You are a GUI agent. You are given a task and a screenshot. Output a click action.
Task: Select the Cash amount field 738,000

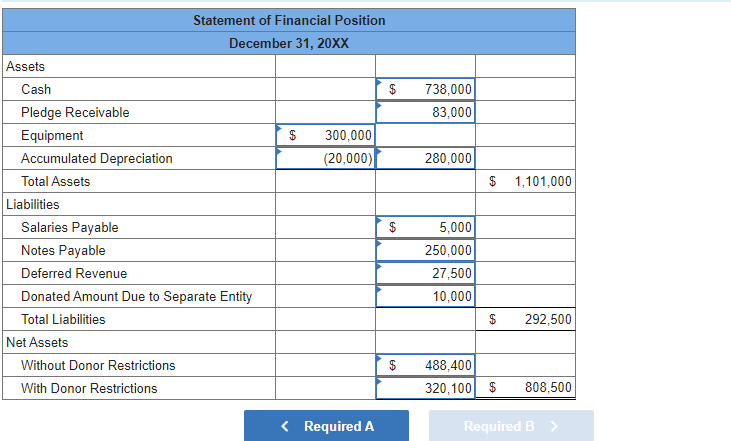coord(425,89)
